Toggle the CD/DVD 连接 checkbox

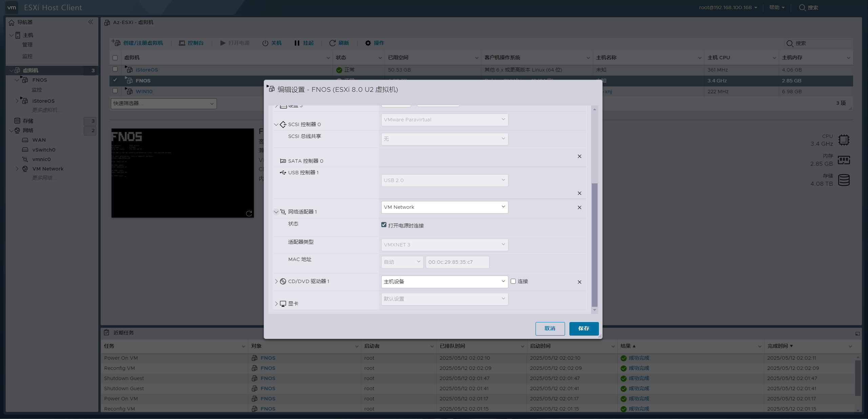click(513, 281)
